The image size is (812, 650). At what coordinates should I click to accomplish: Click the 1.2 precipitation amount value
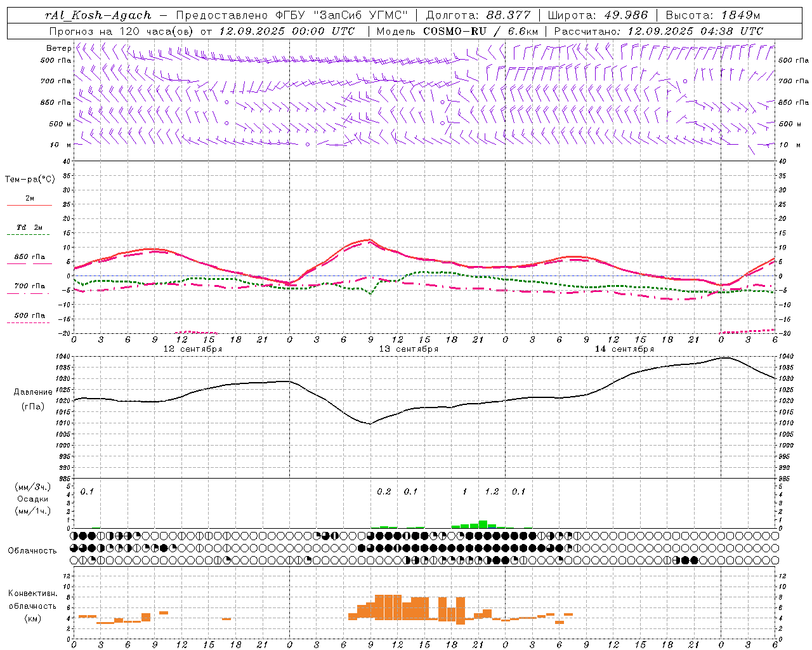pos(492,492)
